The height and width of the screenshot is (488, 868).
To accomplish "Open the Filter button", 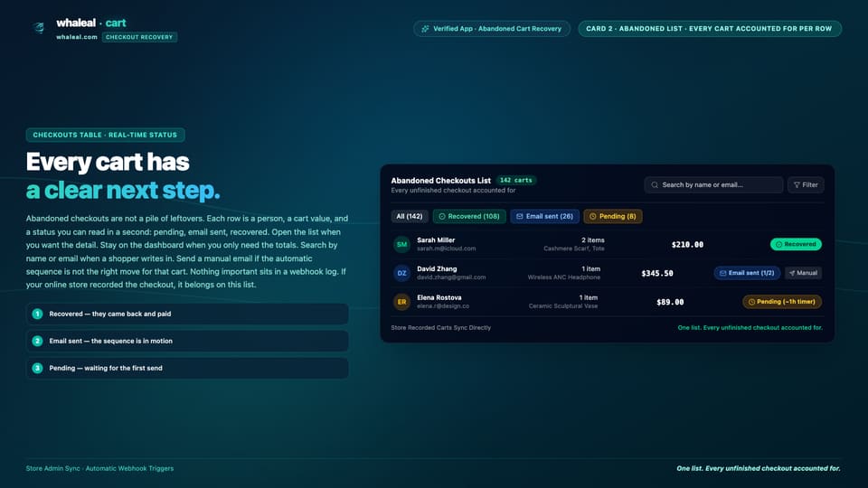I will coord(806,184).
